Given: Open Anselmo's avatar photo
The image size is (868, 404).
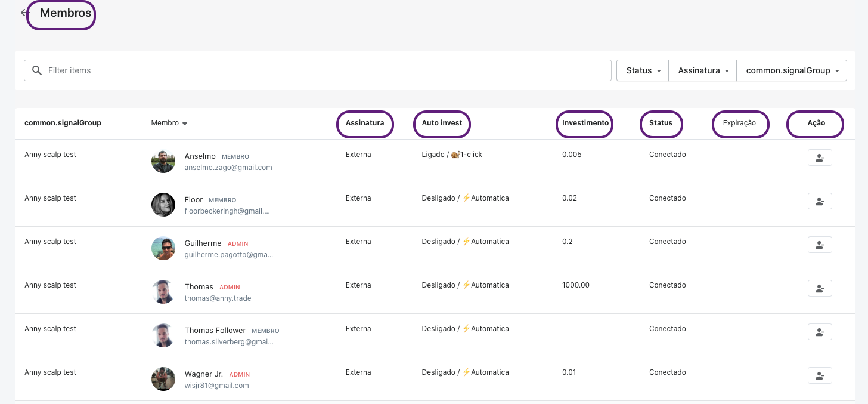Looking at the screenshot, I should (x=163, y=161).
